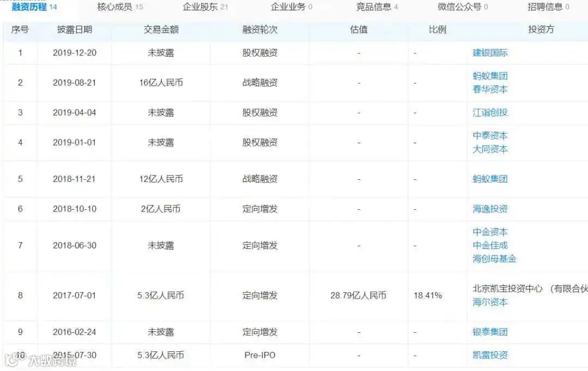Open investor link 海创母基金

pyautogui.click(x=494, y=259)
